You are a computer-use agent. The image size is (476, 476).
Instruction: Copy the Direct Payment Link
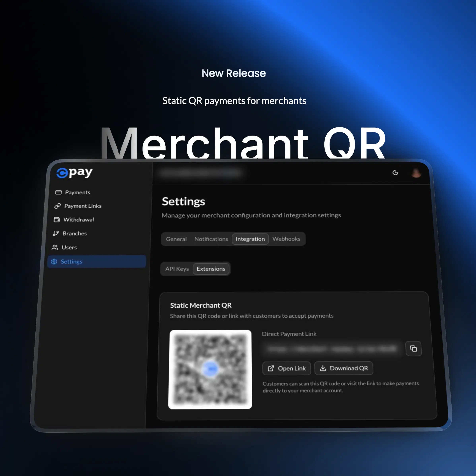[x=413, y=348]
